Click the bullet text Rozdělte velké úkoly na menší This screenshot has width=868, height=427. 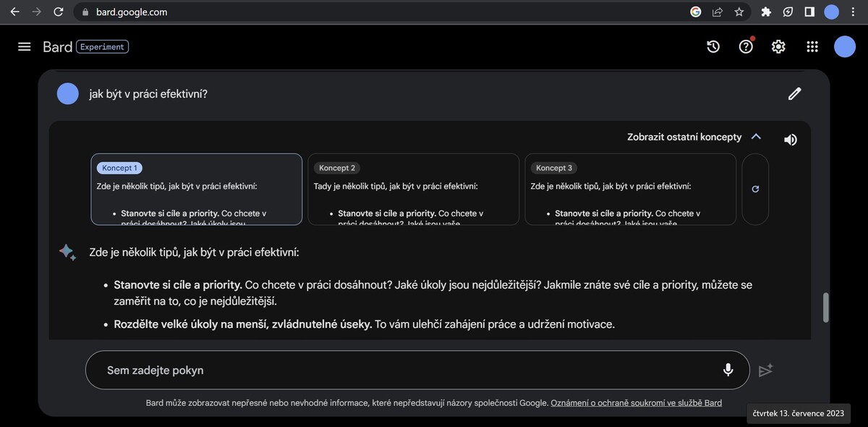point(243,324)
